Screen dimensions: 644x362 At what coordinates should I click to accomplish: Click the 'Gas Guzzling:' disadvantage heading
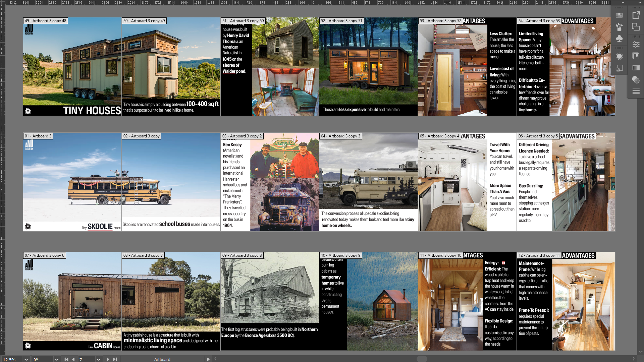(531, 186)
